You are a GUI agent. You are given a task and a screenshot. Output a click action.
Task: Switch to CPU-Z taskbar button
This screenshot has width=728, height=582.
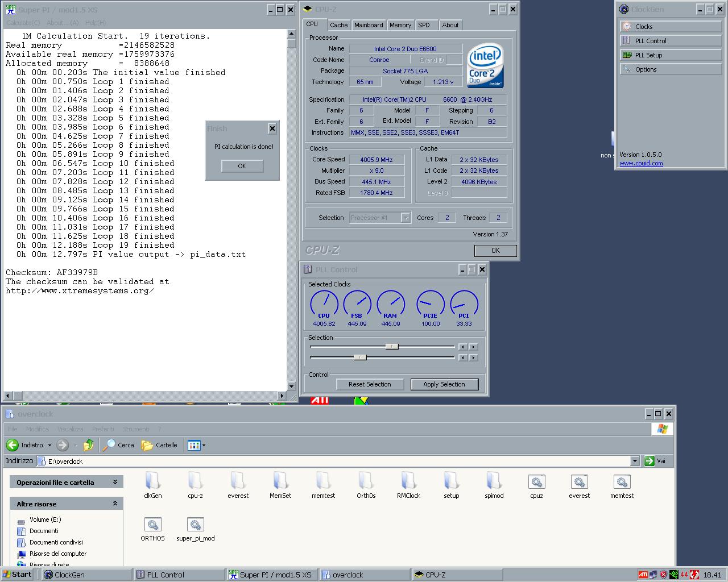coord(457,575)
